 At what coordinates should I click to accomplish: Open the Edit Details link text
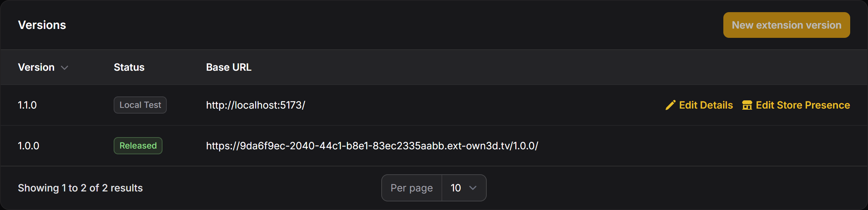706,105
